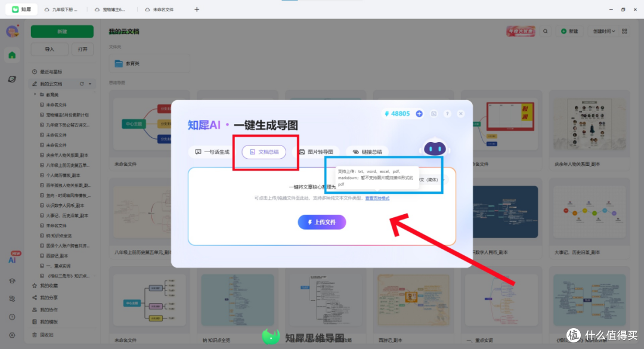Click the search magnifier icon at top right
The width and height of the screenshot is (644, 349).
pos(546,31)
